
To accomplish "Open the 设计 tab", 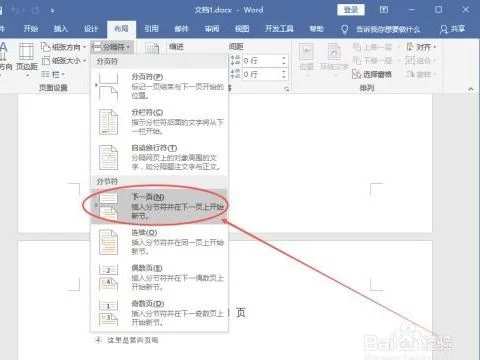I will point(91,29).
